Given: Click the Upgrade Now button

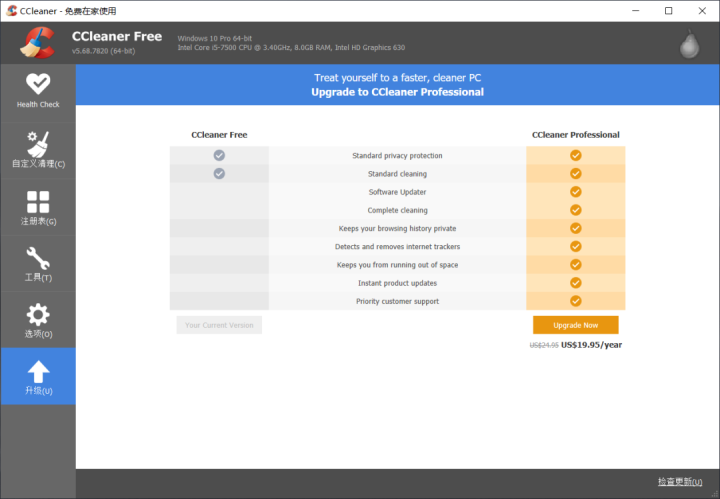Looking at the screenshot, I should coord(575,325).
